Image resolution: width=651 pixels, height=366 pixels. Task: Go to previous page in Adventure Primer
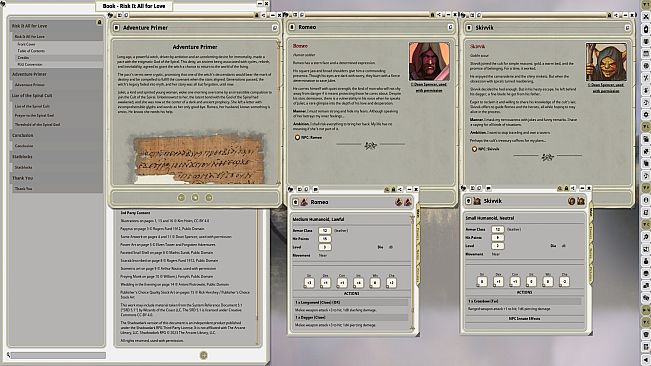pos(181,198)
